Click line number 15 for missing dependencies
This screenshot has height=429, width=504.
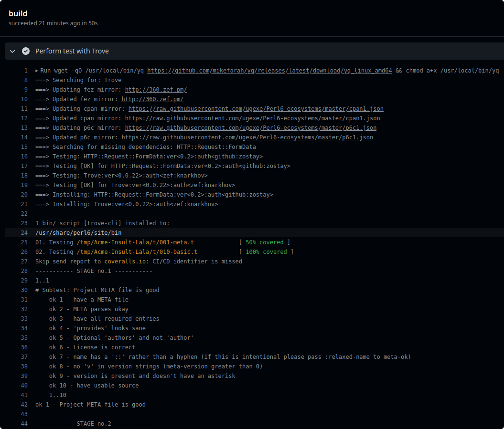24,147
